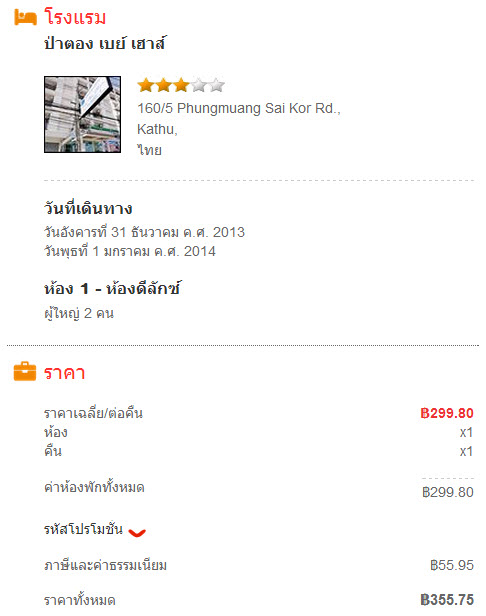This screenshot has width=486, height=616.
Task: Click the red average price ฿299.80
Action: (447, 413)
